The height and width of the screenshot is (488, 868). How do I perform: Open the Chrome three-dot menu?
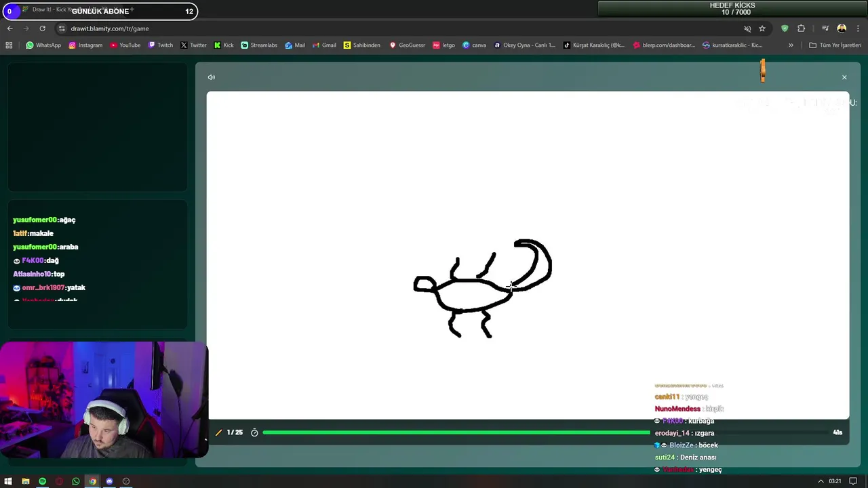click(x=859, y=28)
